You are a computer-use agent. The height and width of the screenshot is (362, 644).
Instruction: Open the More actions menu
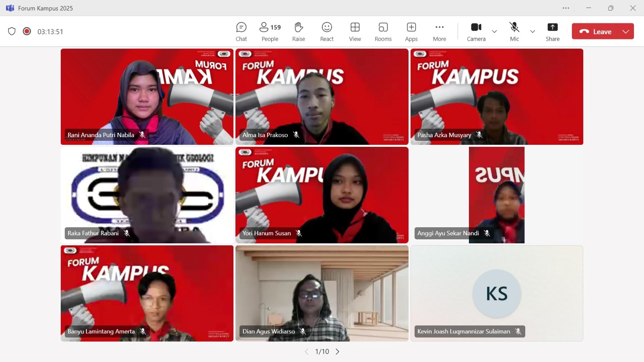pos(440,32)
